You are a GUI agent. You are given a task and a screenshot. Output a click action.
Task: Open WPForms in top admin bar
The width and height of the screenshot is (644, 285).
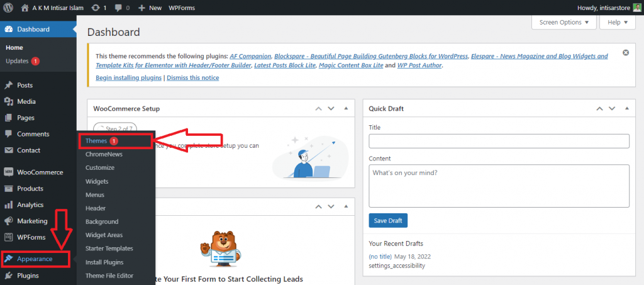(x=182, y=8)
